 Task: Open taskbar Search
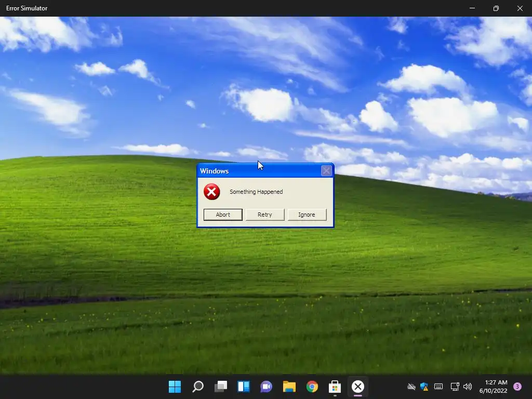pyautogui.click(x=198, y=387)
